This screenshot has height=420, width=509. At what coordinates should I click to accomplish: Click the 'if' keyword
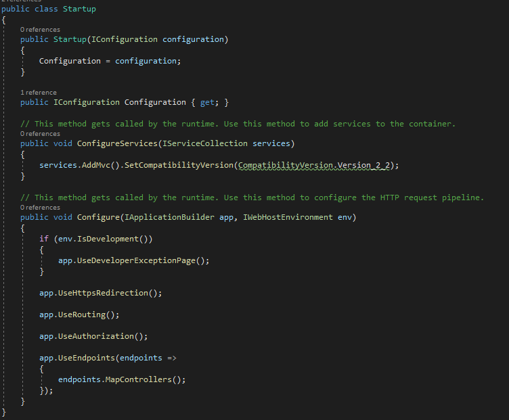(x=44, y=239)
